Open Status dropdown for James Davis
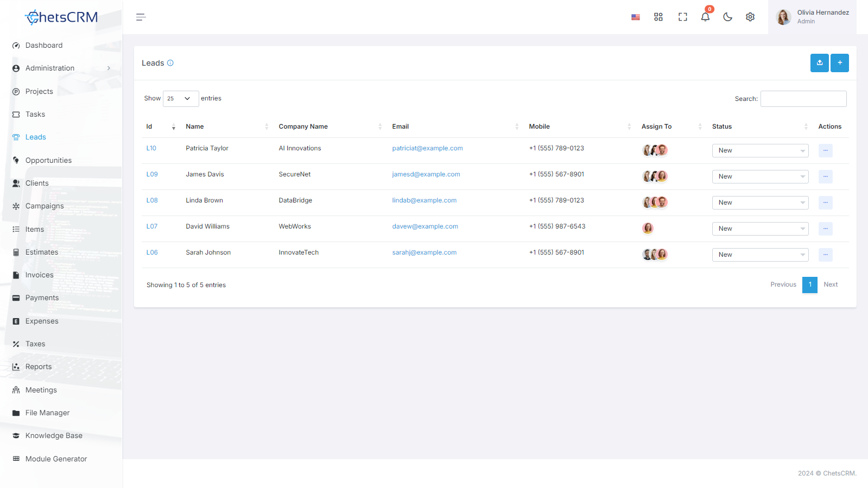868x488 pixels. click(x=760, y=176)
